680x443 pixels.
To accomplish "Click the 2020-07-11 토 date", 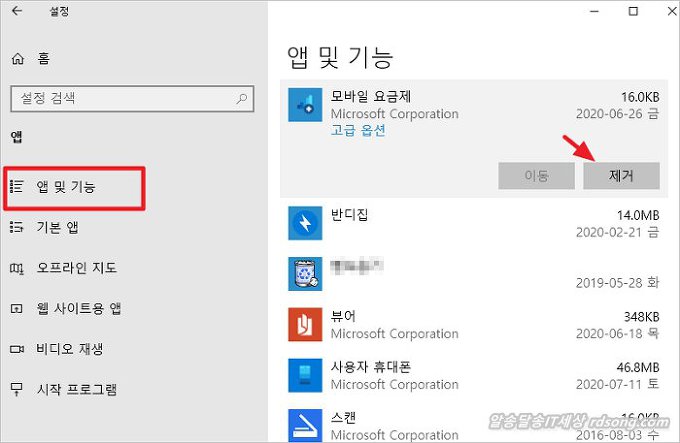I will click(x=618, y=384).
